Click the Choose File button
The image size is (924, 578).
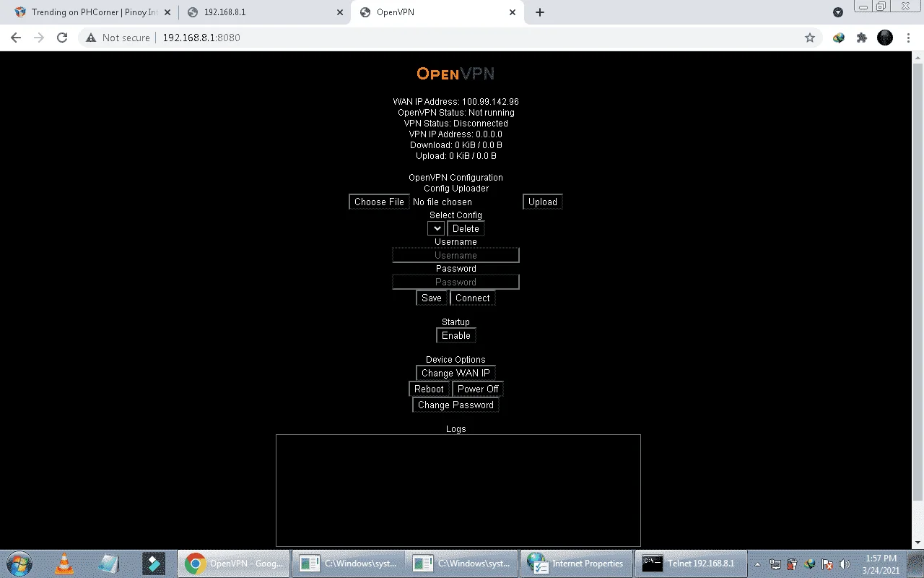click(379, 202)
